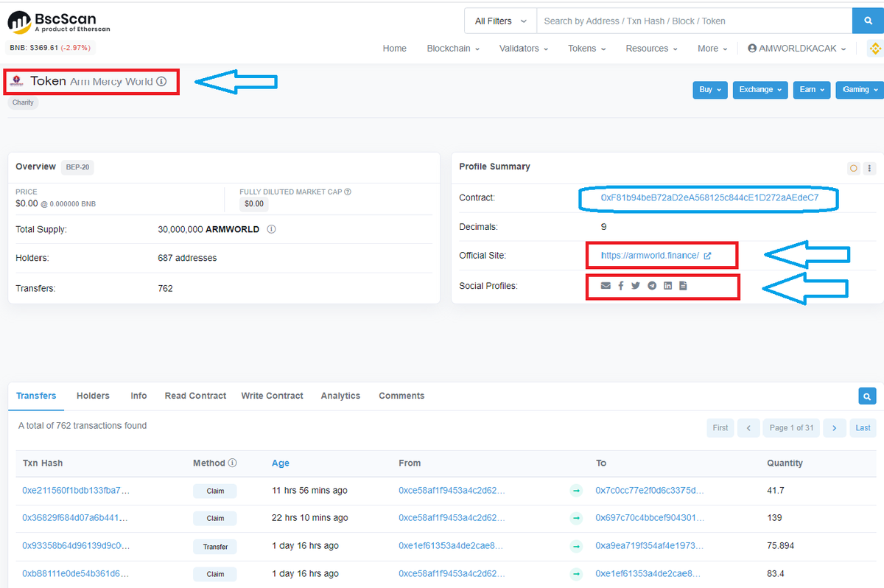Open sender address 0xe1ef61353a4de2cae8 in Transfer row
The image size is (884, 588).
[x=452, y=546]
